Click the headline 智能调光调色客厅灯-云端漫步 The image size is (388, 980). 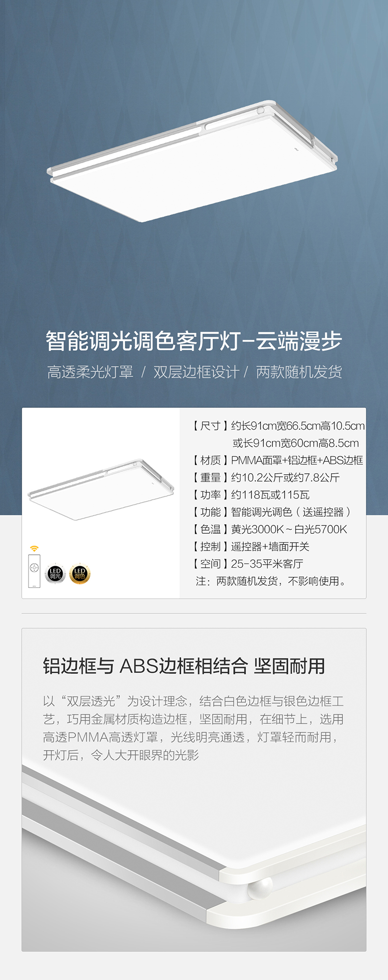(194, 341)
